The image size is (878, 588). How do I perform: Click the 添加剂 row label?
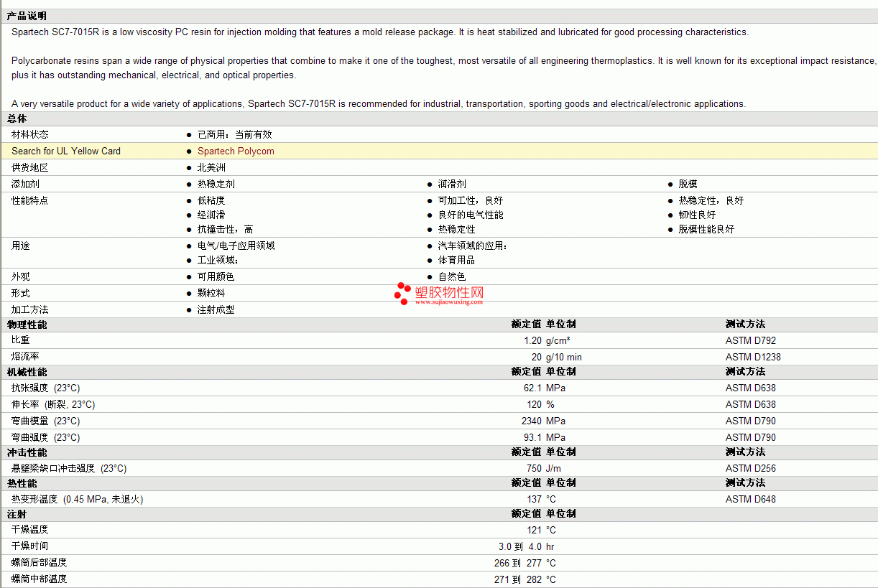pyautogui.click(x=25, y=184)
